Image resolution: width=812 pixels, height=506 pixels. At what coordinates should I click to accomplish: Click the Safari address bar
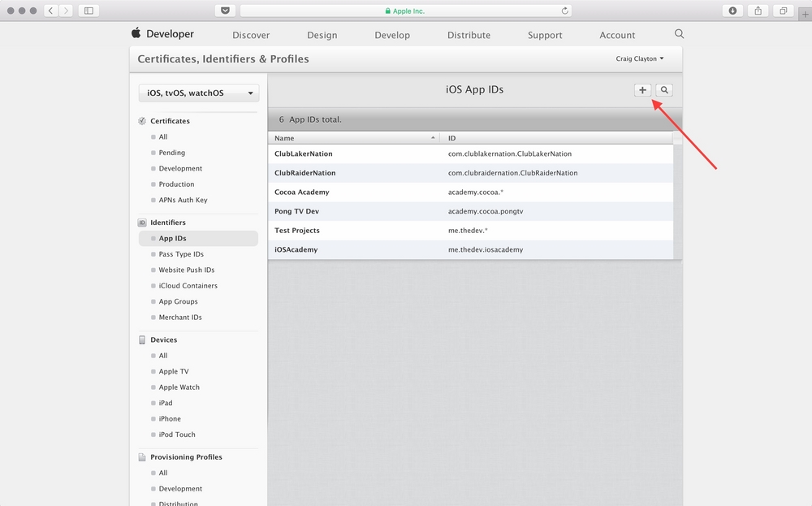405,11
